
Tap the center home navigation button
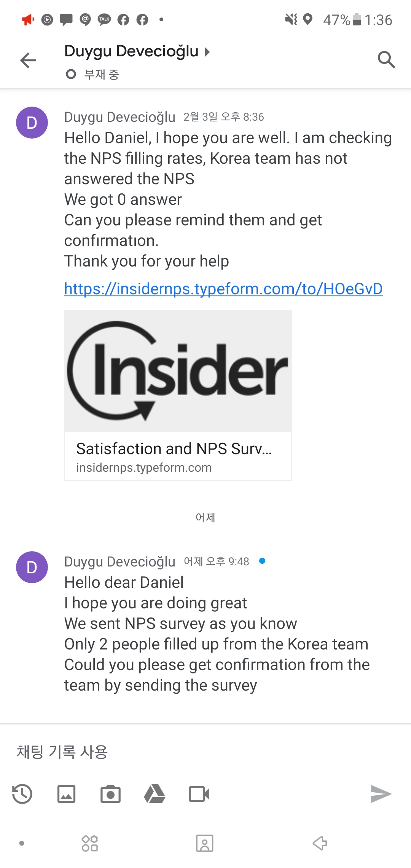pos(205,843)
